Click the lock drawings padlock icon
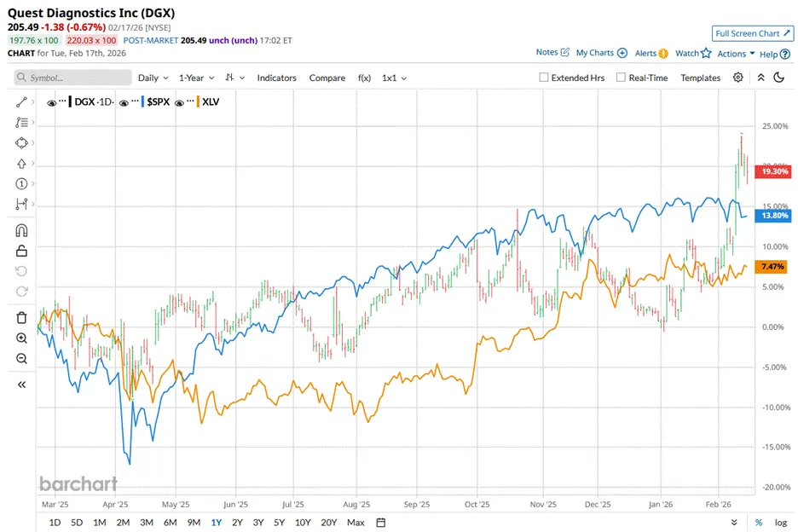This screenshot has height=532, width=798. pyautogui.click(x=22, y=251)
